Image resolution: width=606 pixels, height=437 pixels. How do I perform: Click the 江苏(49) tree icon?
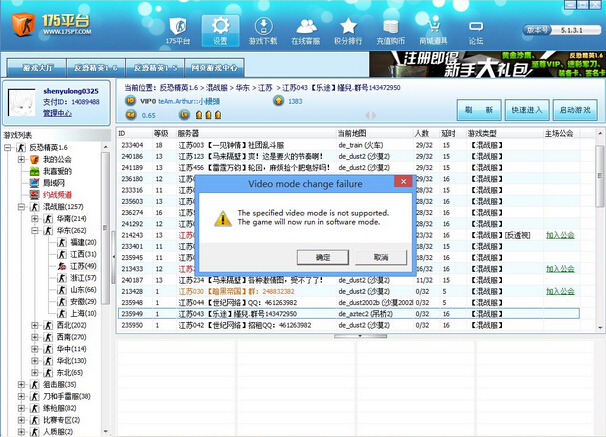62,266
